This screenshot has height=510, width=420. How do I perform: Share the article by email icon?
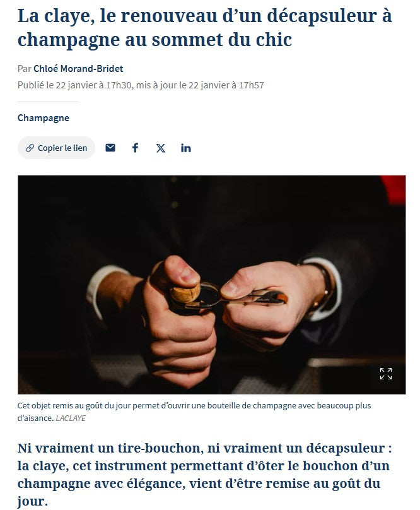click(x=110, y=148)
